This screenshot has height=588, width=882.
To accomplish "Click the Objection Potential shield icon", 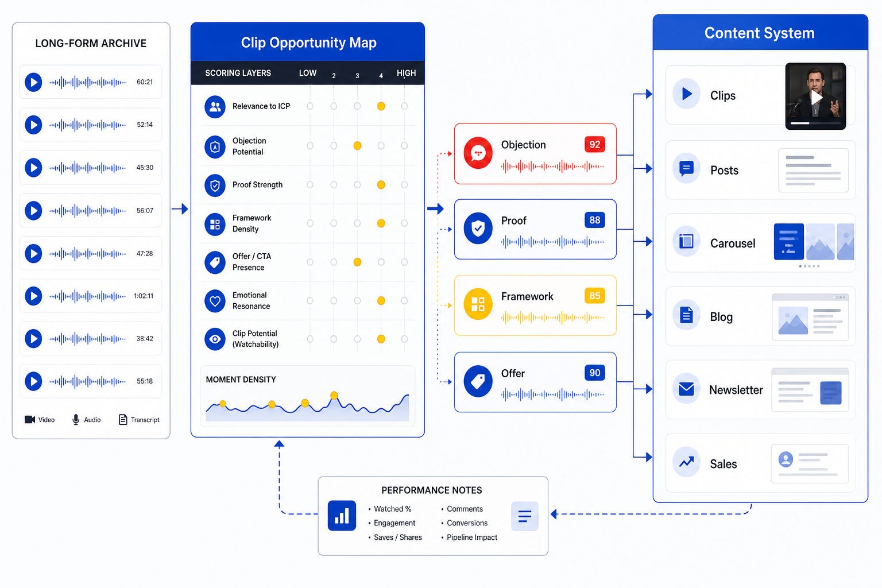I will pos(215,147).
